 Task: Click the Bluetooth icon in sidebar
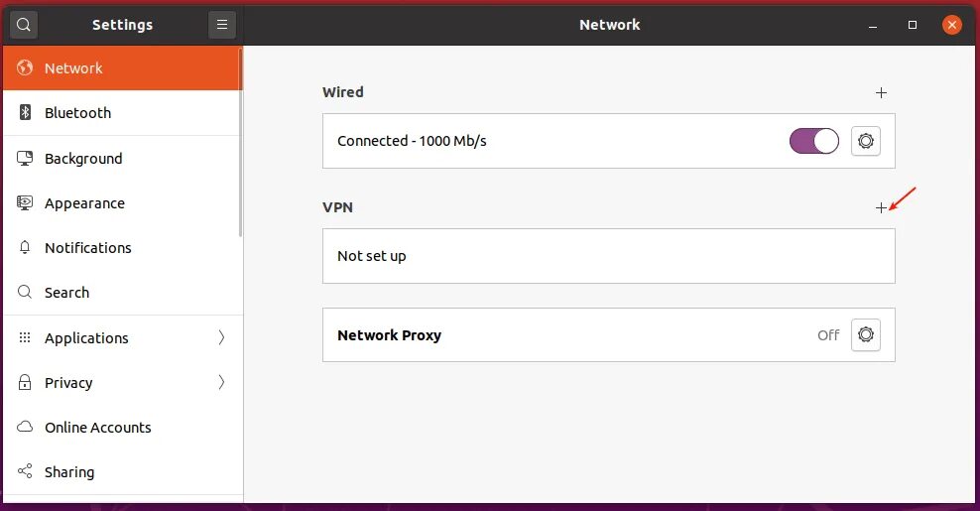click(x=26, y=113)
